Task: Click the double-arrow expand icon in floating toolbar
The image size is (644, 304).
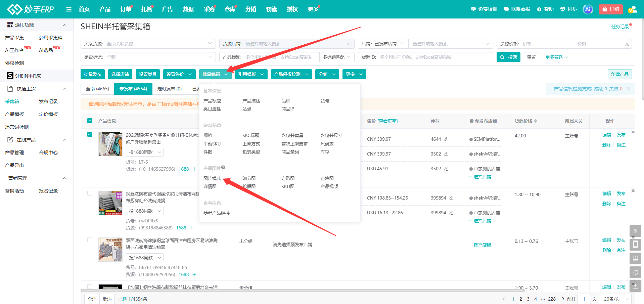Action: click(x=635, y=231)
